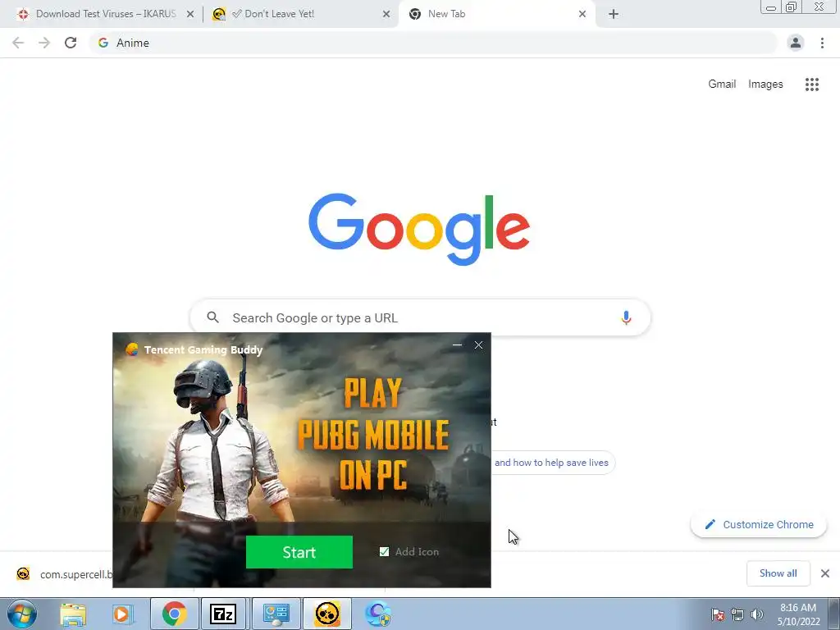Image resolution: width=840 pixels, height=630 pixels.
Task: Open Chrome three-dot menu
Action: (822, 43)
